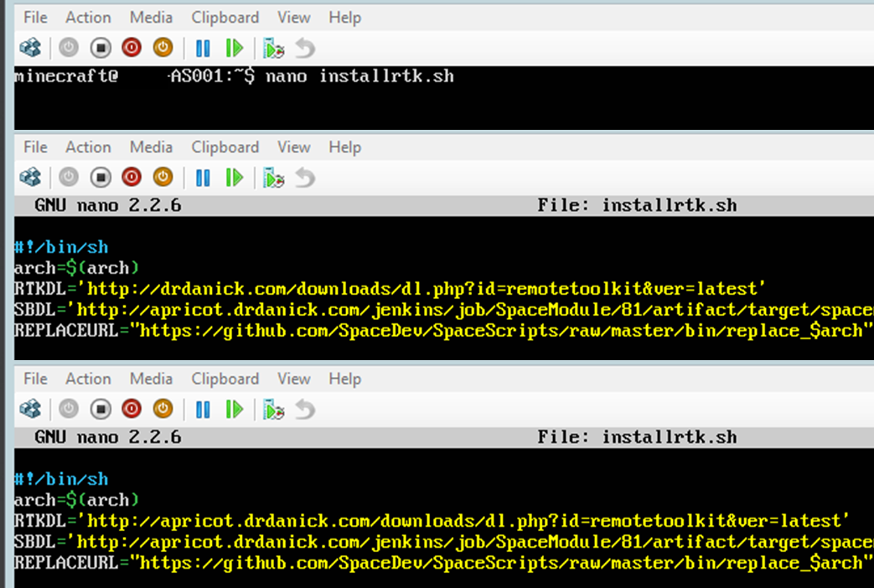Click Checkpoint icon in top window

(x=273, y=49)
